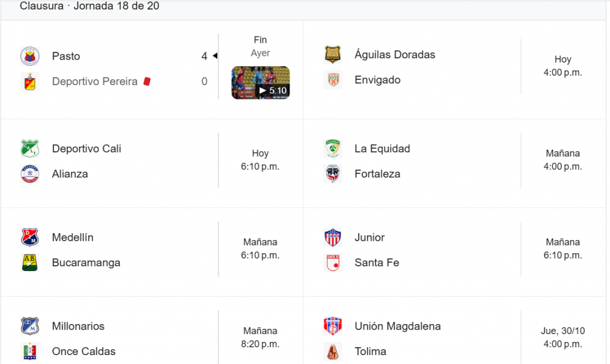Open La Equidad team name link

[382, 148]
